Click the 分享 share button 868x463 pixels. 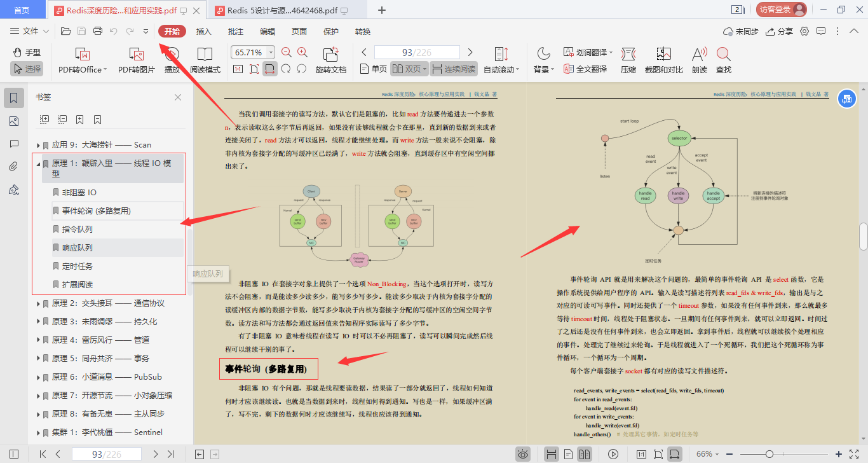(779, 31)
